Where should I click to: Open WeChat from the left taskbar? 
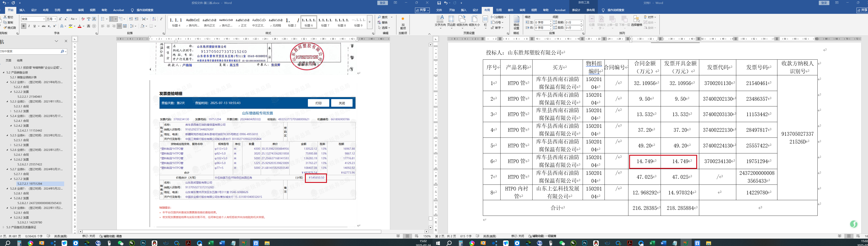coord(121,243)
